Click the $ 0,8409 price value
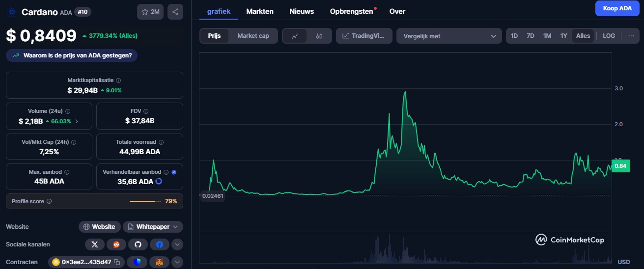This screenshot has height=269, width=644. tap(41, 36)
